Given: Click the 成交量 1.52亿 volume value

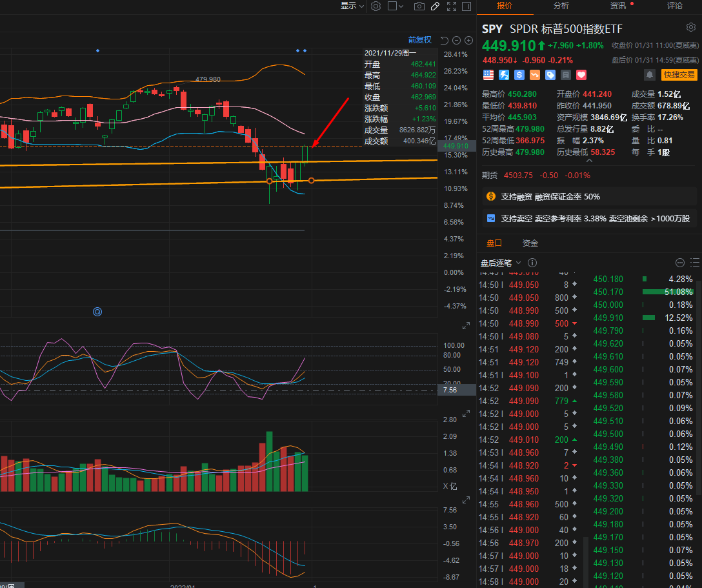Looking at the screenshot, I should pos(669,94).
